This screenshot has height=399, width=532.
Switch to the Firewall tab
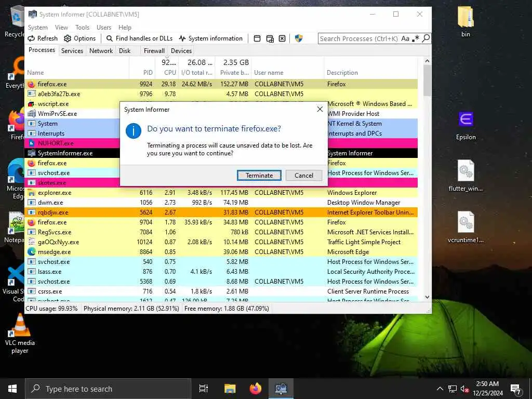tap(154, 51)
